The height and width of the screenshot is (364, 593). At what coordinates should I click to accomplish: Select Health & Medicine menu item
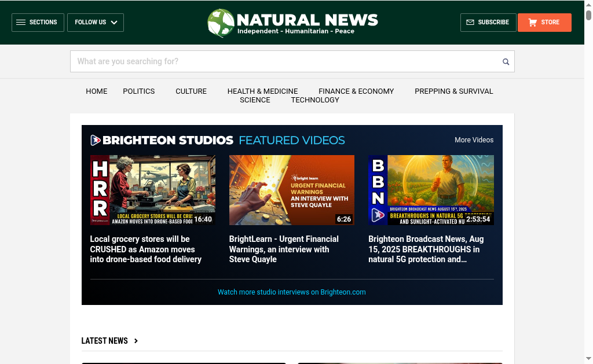(x=262, y=91)
